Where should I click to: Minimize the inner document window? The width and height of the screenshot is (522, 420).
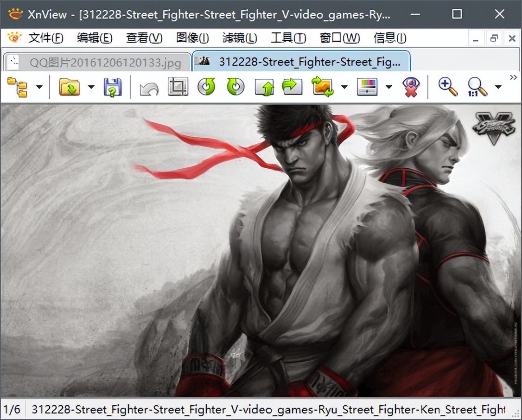(x=476, y=38)
